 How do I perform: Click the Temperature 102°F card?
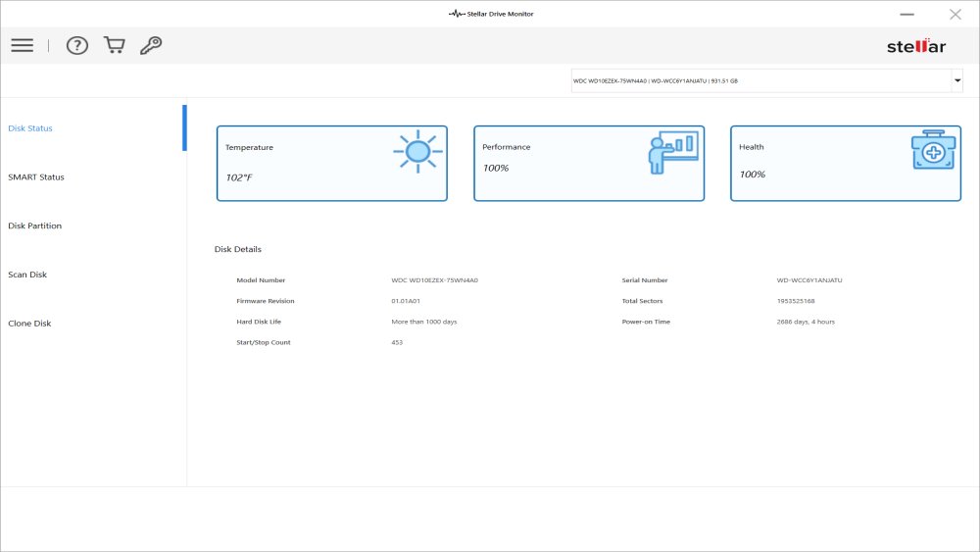click(x=332, y=163)
